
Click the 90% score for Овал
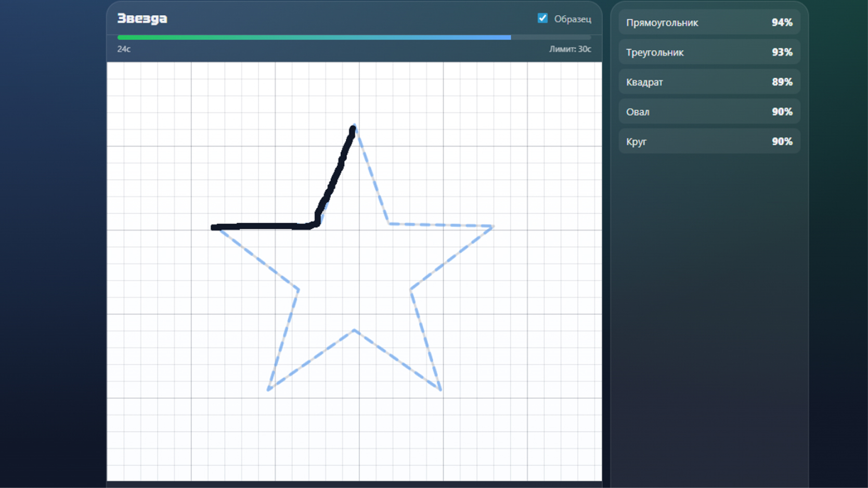[783, 111]
